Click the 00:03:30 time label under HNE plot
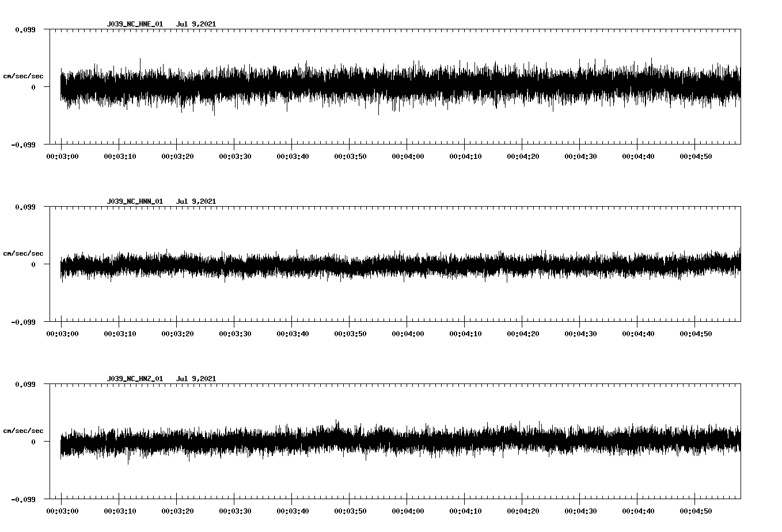 [235, 157]
